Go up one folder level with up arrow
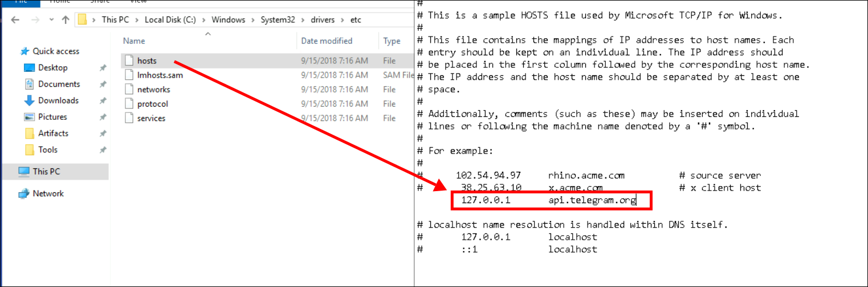 [x=66, y=20]
